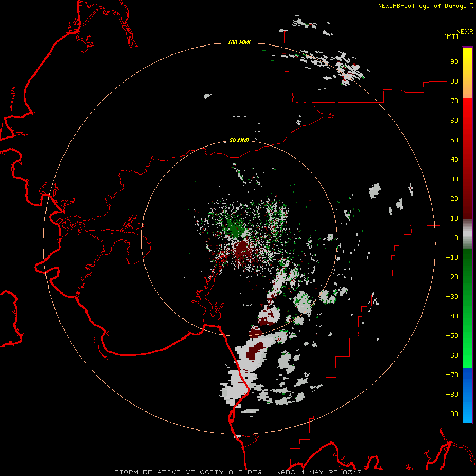Select the 0 value on the velocity scale
Viewport: 476px width, 476px height.
click(456, 237)
